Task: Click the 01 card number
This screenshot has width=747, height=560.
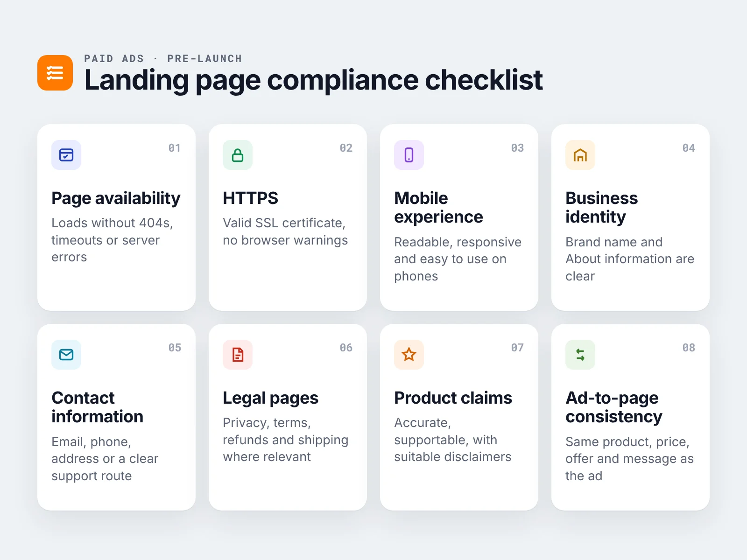Action: (x=175, y=148)
